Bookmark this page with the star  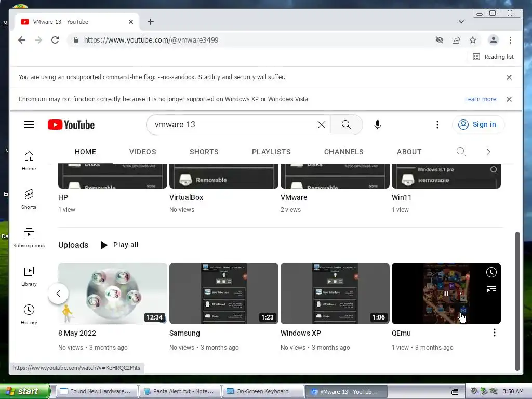pyautogui.click(x=473, y=40)
